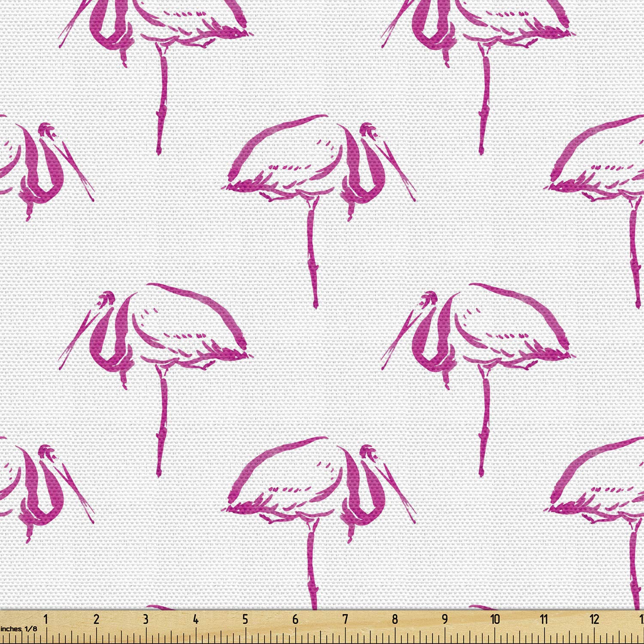The width and height of the screenshot is (644, 644).
Task: Click the number 7 on the ruler
Action: [x=345, y=620]
